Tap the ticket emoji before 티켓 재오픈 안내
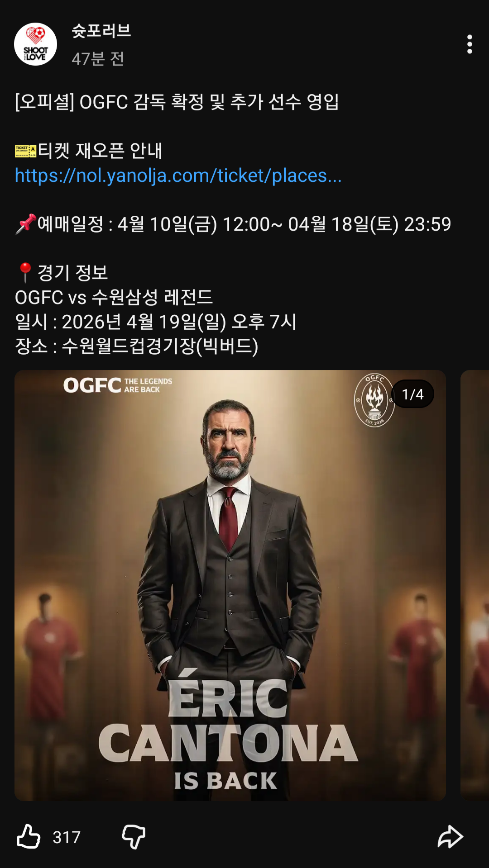The image size is (489, 868). (25, 151)
